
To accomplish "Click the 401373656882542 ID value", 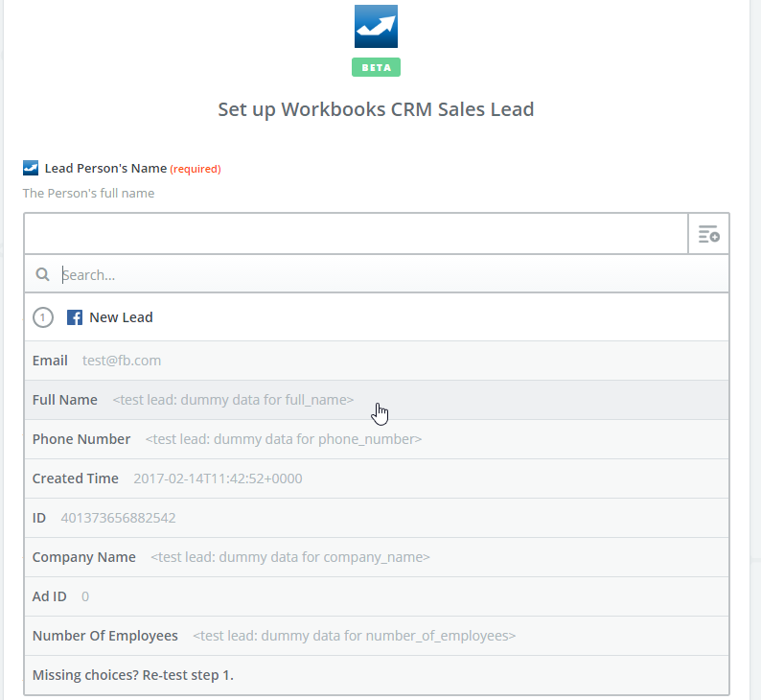I will pyautogui.click(x=118, y=518).
